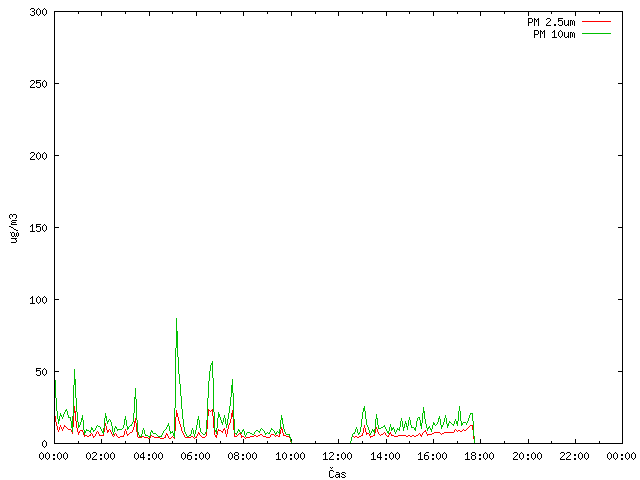640x480 pixels.
Task: Click the tallest green PM10 peak near 05:00
Action: click(176, 319)
